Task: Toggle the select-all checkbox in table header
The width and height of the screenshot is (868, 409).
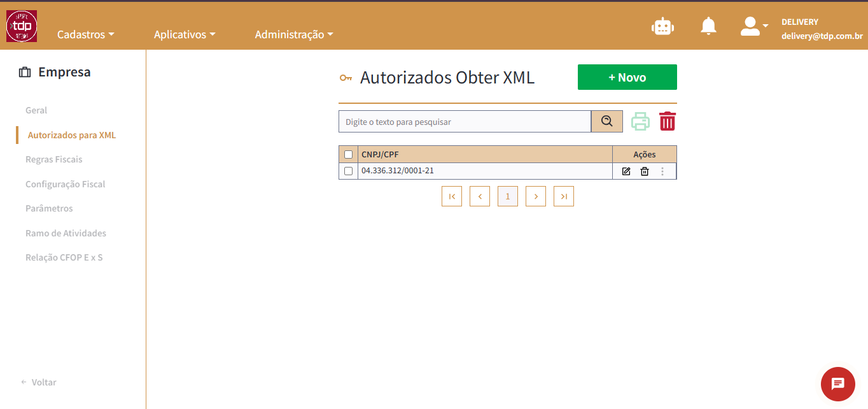Action: pos(348,154)
